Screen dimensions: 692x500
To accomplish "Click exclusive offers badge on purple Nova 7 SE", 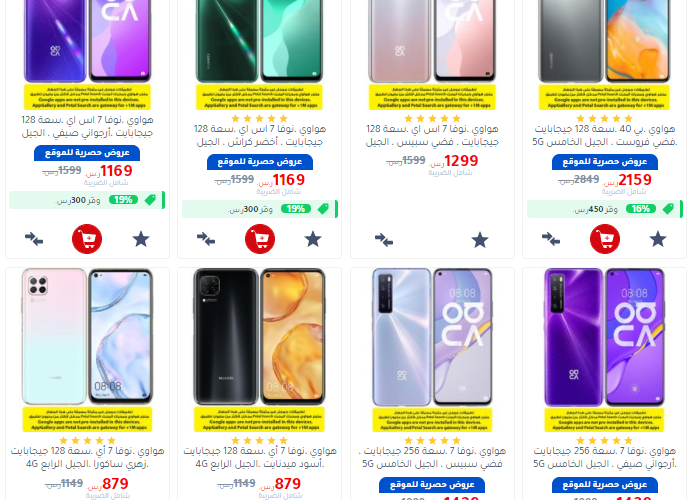I will click(87, 153).
